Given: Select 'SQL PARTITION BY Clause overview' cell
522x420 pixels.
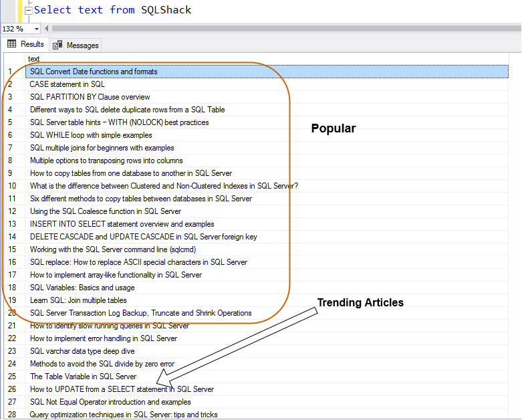Looking at the screenshot, I should [x=90, y=97].
